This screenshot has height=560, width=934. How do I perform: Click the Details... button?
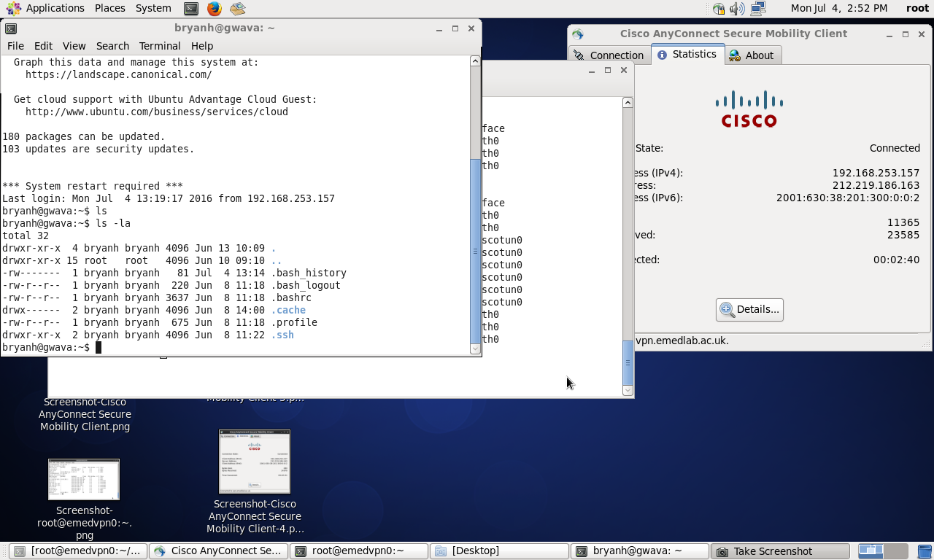749,309
